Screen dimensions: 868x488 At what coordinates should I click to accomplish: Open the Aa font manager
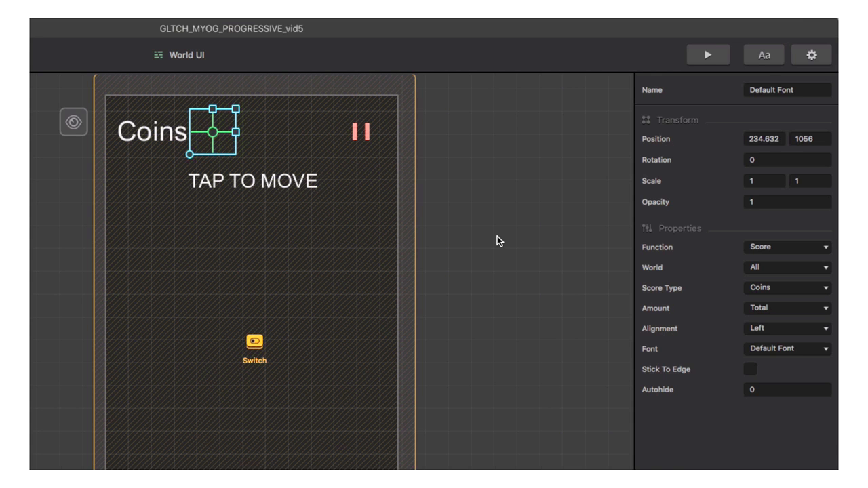pyautogui.click(x=764, y=55)
